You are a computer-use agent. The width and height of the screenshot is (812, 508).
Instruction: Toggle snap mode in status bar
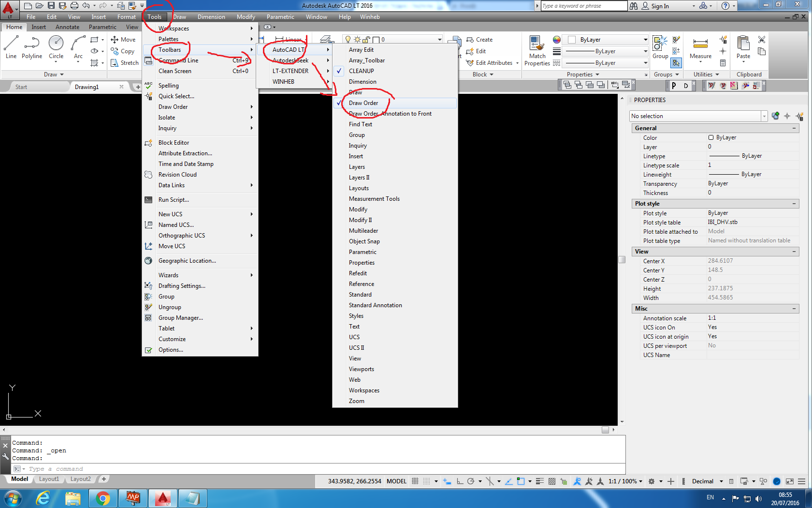427,481
